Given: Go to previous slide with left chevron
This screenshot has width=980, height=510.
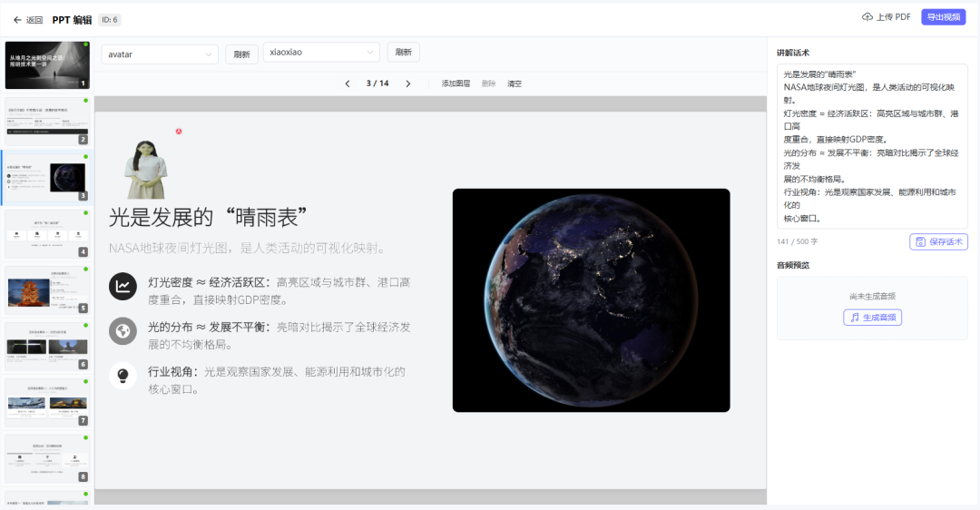Looking at the screenshot, I should [x=348, y=83].
